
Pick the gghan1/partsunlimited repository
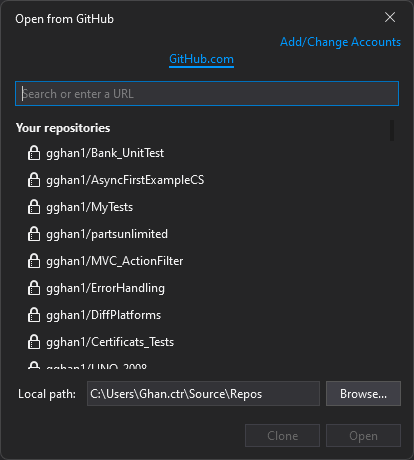[107, 234]
